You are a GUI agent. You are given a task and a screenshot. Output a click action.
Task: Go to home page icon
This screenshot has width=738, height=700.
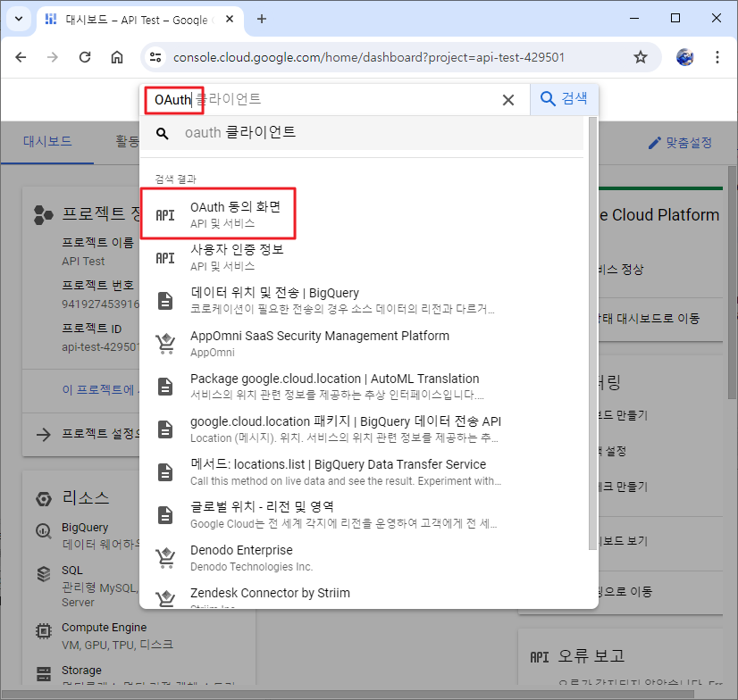pyautogui.click(x=117, y=57)
